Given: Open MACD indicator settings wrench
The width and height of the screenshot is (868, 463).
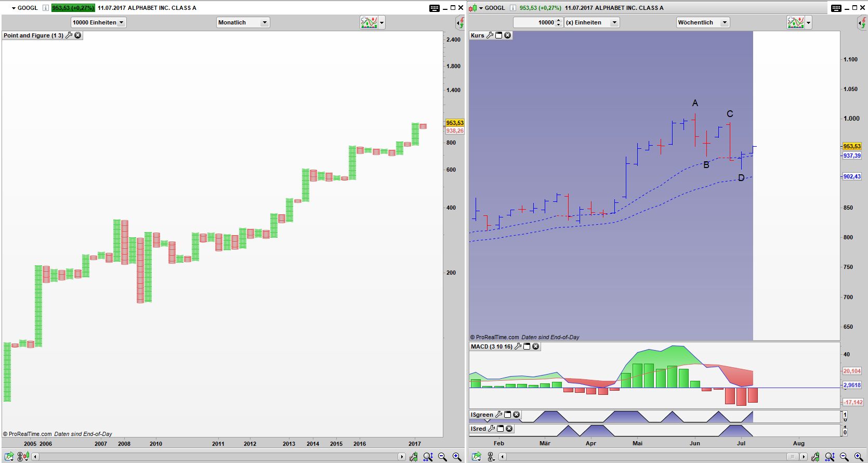Looking at the screenshot, I should click(x=518, y=346).
